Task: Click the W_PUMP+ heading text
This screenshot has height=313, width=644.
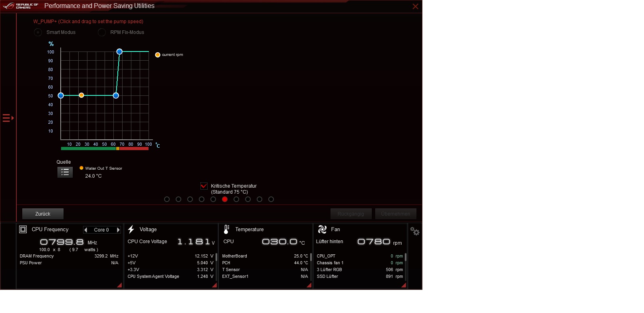Action: (x=88, y=22)
